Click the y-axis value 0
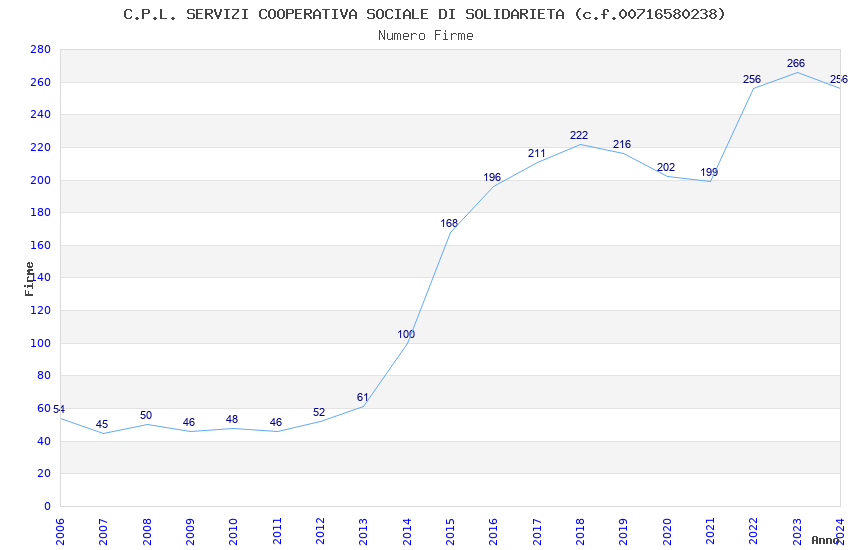The height and width of the screenshot is (550, 850). (48, 506)
